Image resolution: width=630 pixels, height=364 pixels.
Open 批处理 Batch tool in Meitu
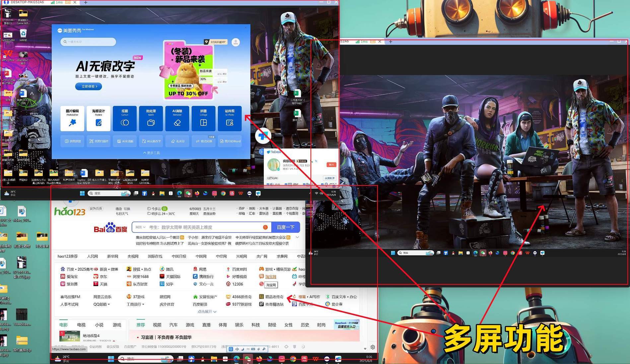pyautogui.click(x=151, y=118)
